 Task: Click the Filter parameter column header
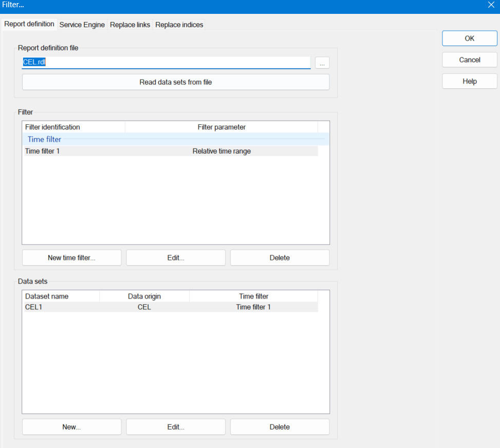[x=221, y=127]
